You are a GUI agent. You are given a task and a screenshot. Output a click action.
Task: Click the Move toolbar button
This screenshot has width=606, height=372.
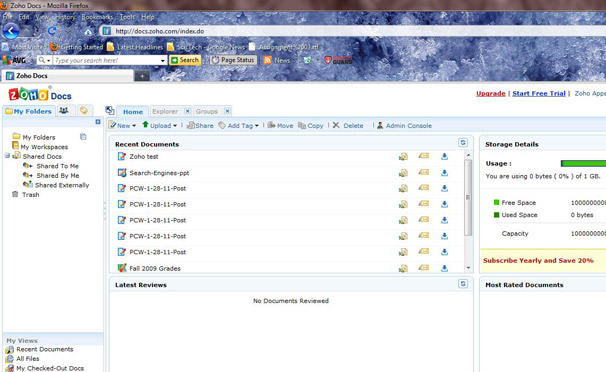tap(280, 126)
